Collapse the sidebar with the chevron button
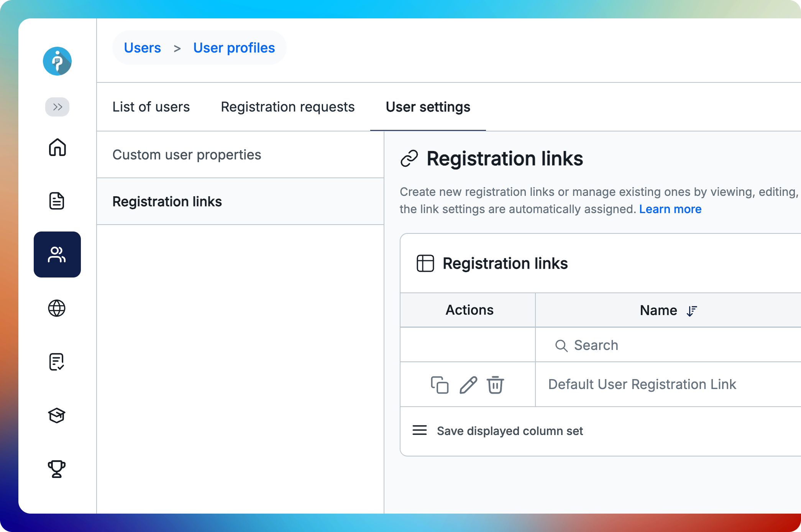Screen dimensions: 801x532 click(x=57, y=107)
